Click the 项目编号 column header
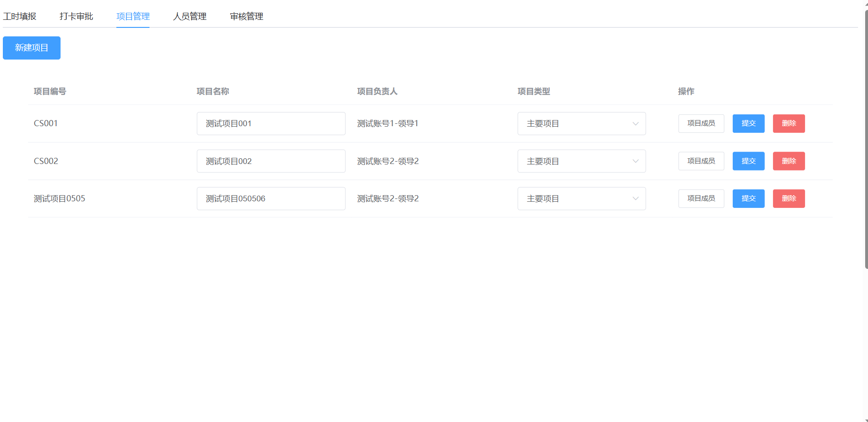868x422 pixels. click(x=50, y=91)
